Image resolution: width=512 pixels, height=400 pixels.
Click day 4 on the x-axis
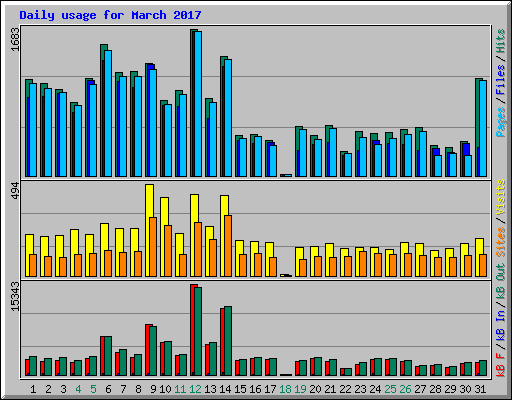[78, 389]
